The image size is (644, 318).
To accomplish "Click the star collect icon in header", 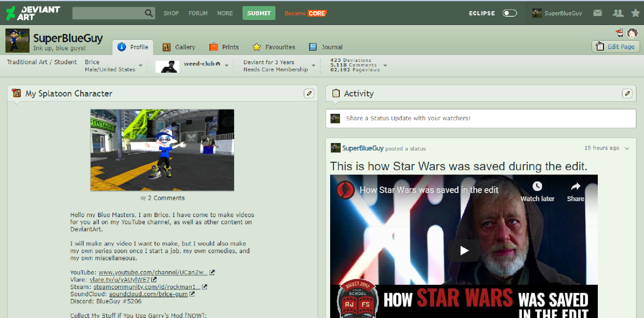I will tap(636, 13).
